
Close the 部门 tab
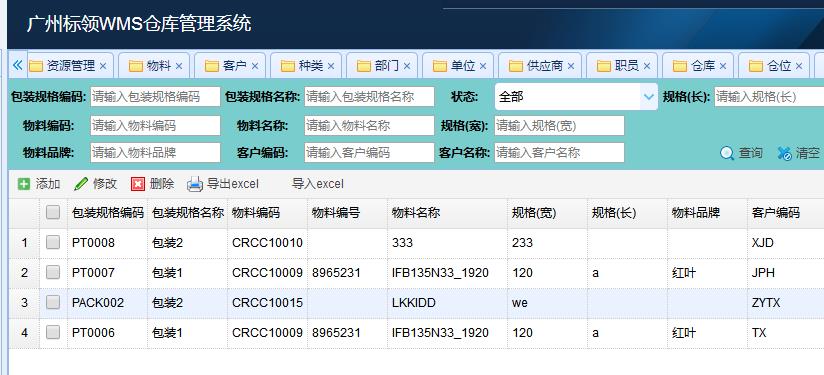click(407, 66)
